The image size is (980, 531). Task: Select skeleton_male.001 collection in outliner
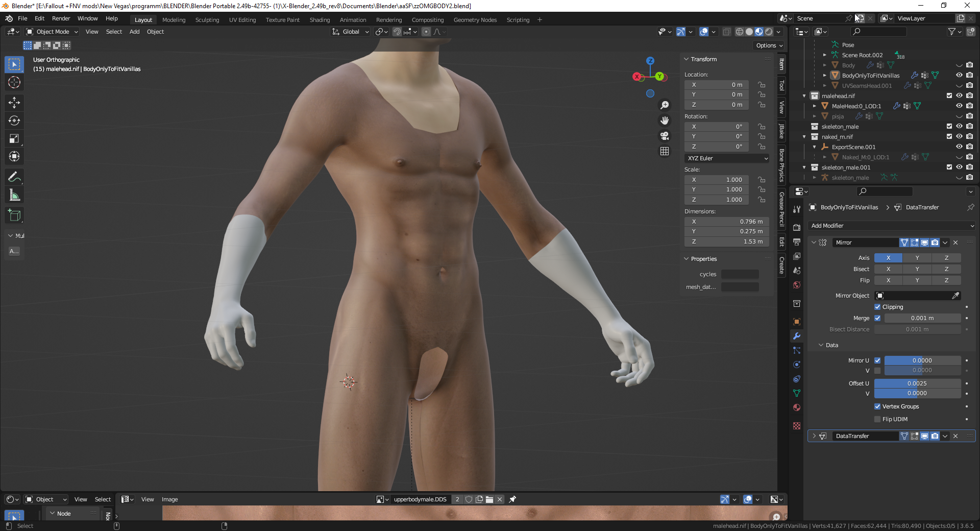(846, 167)
